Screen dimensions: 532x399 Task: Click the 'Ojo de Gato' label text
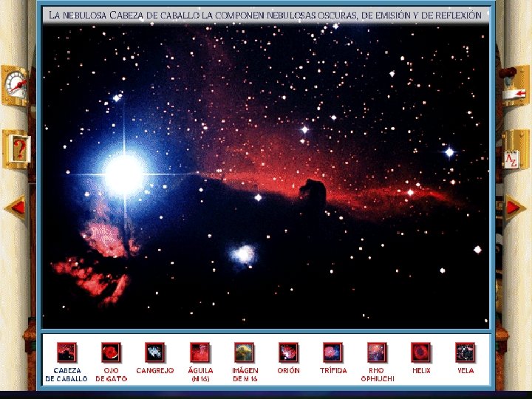coord(111,375)
